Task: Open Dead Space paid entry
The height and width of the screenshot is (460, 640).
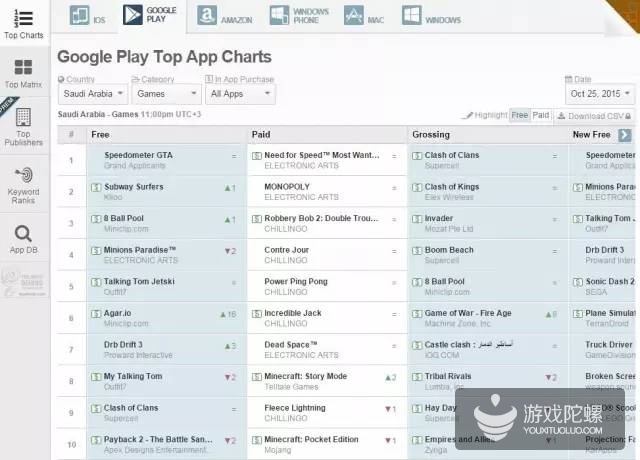Action: tap(291, 344)
